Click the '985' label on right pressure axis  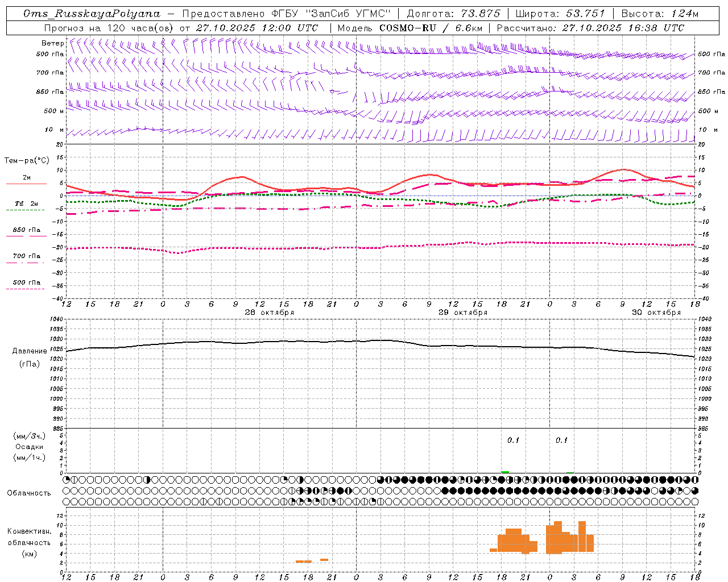[x=704, y=429]
